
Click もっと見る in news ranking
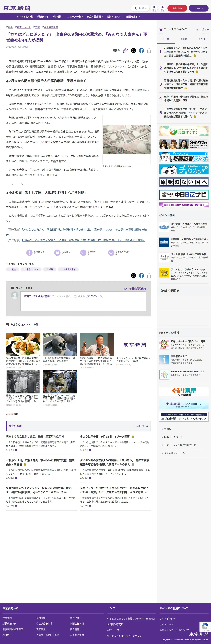pos(202,29)
